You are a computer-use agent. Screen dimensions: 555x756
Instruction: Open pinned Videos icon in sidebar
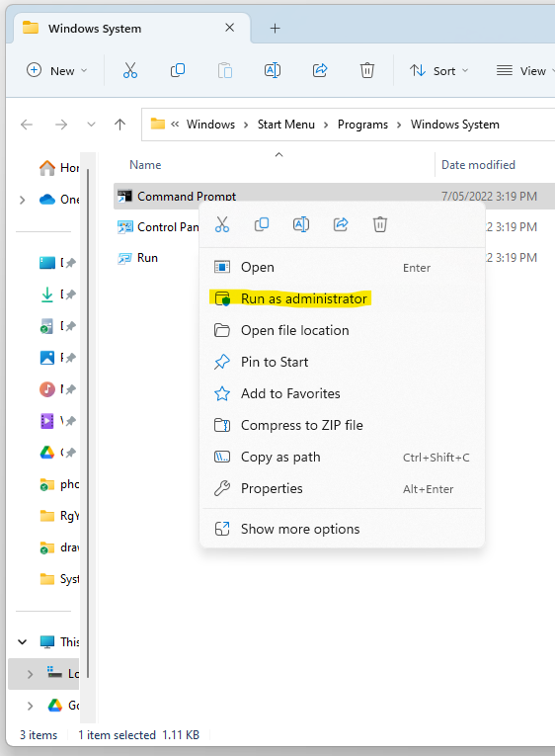pyautogui.click(x=47, y=421)
